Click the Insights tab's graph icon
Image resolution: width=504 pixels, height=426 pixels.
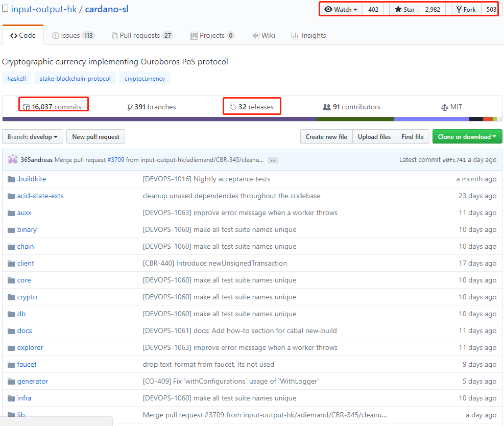(x=295, y=36)
